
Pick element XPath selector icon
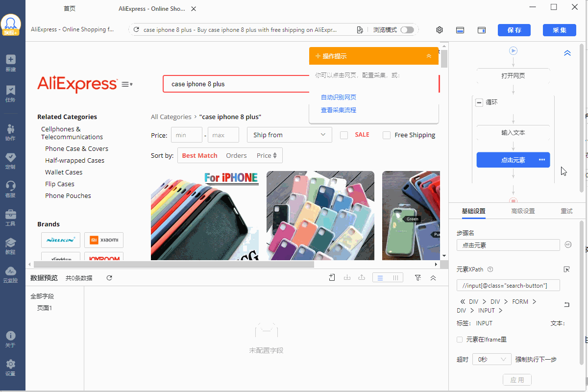coord(567,269)
